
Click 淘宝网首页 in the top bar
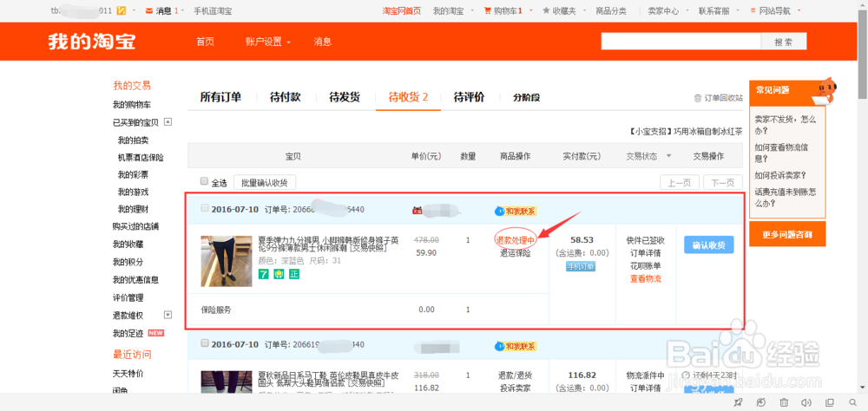point(402,10)
